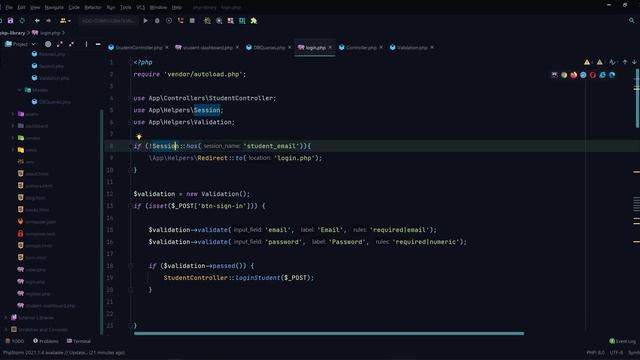This screenshot has width=640, height=360.
Task: Click the PHP language level status entry
Action: tap(596, 352)
